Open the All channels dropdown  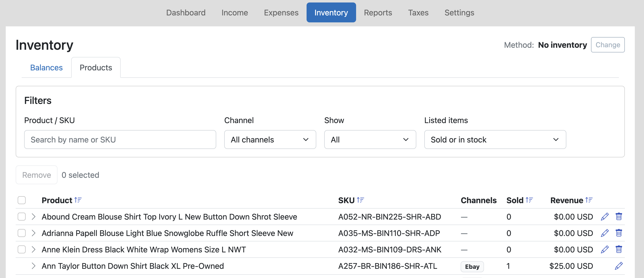pos(270,140)
